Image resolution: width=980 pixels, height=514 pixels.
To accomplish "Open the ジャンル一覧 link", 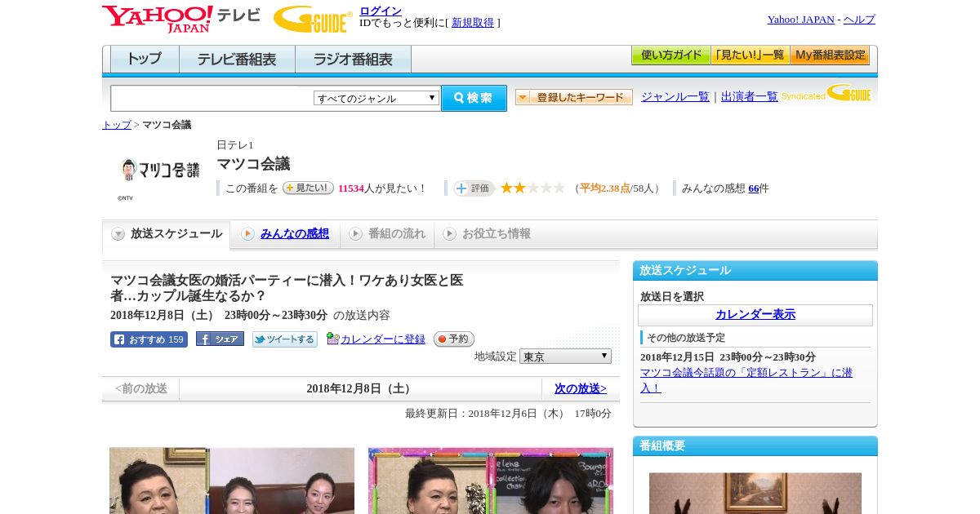I will [675, 96].
